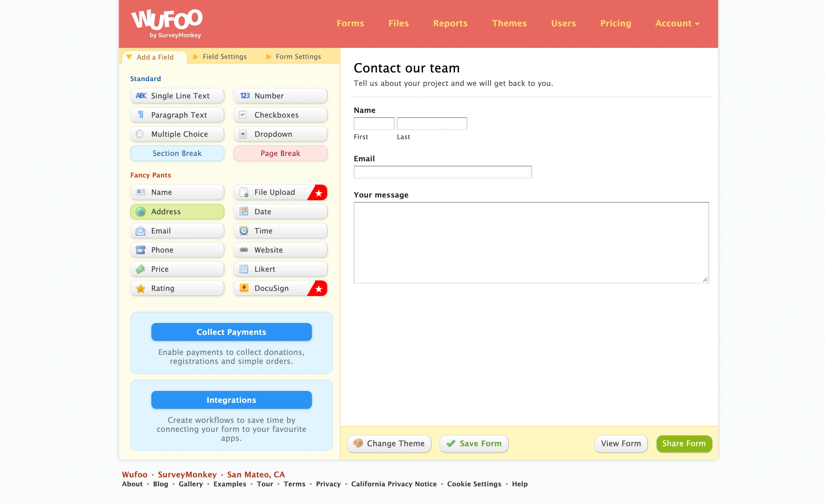Open the Files page
The image size is (825, 504).
click(x=398, y=23)
